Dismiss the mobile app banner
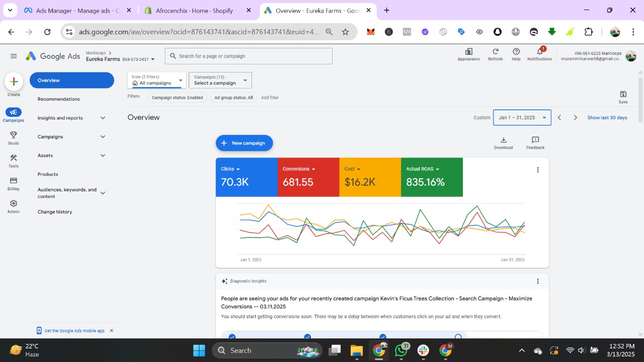644x362 pixels. (x=112, y=331)
